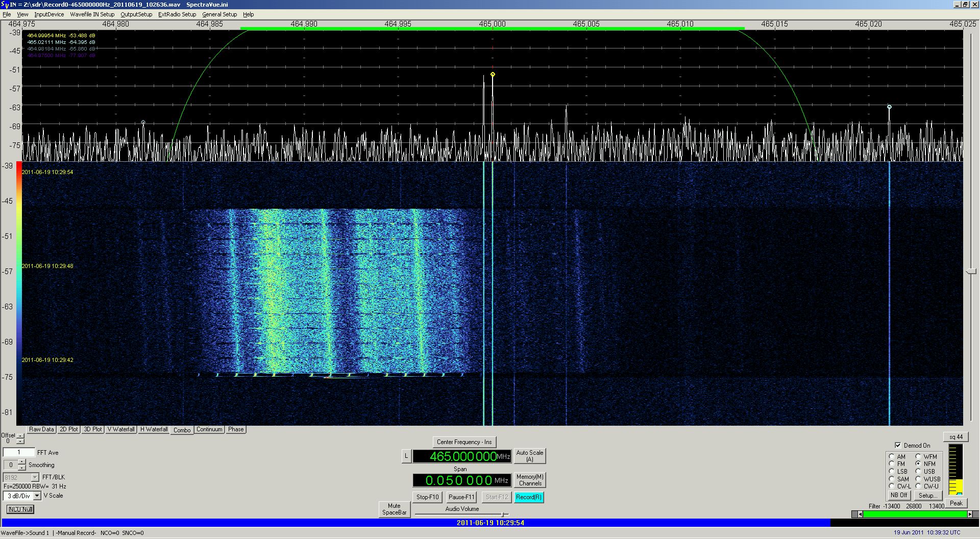Switch to the V Waterfall tab

(x=121, y=429)
